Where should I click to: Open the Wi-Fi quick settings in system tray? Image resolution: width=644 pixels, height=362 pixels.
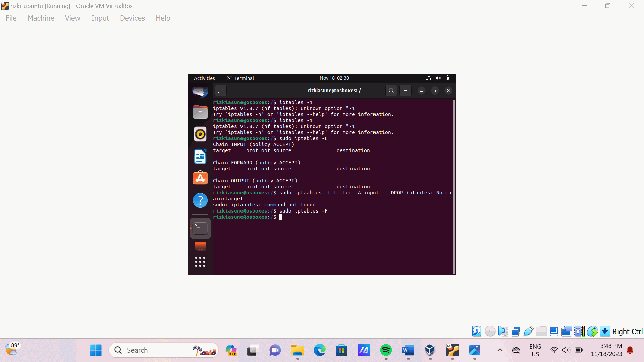click(554, 350)
